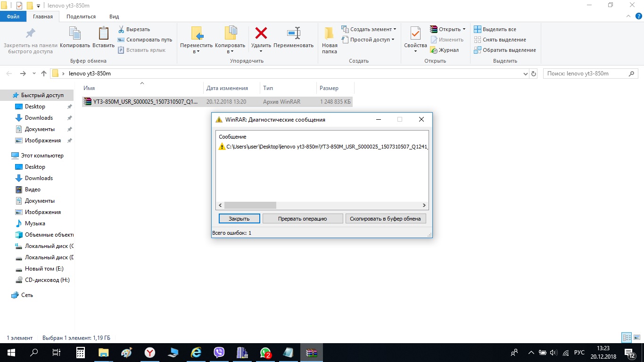Switch to the Share (Поделиться) tab
644x362 pixels.
[x=81, y=16]
